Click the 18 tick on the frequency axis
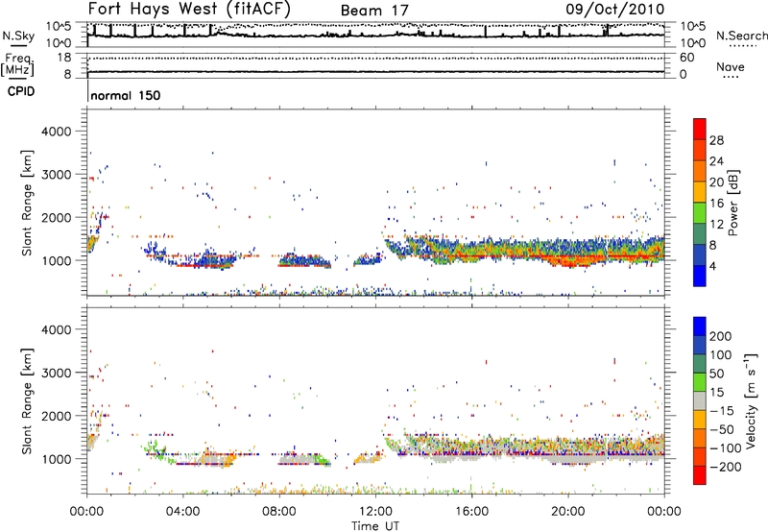 point(63,58)
